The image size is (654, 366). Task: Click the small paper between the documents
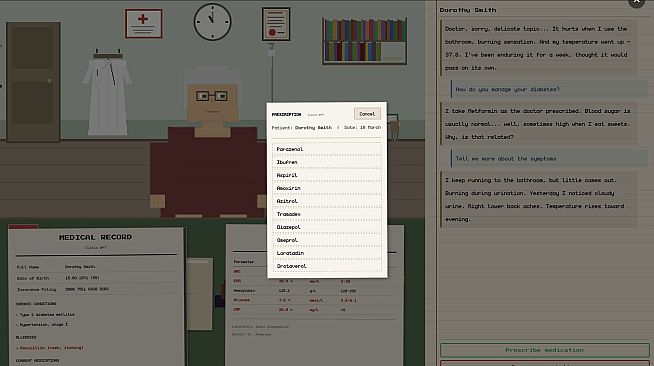pos(199,293)
